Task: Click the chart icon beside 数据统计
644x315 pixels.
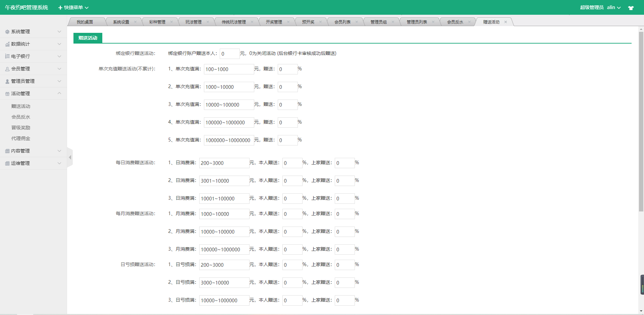Action: tap(7, 44)
